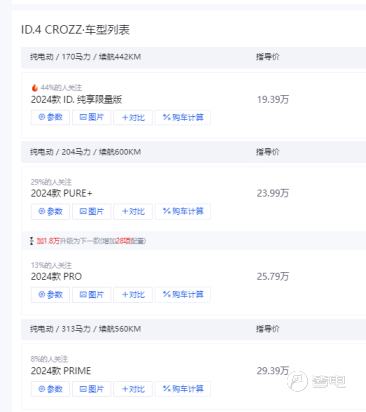Screen dimensions: 366x412
Task: Open 购车计算 for 2024款 ID. 纯享限量版
Action: click(x=183, y=117)
